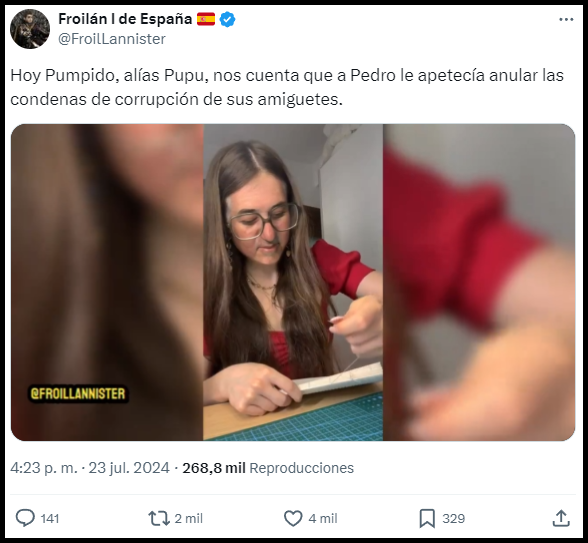Play the video in the center frame
The image size is (588, 543).
coord(293,282)
